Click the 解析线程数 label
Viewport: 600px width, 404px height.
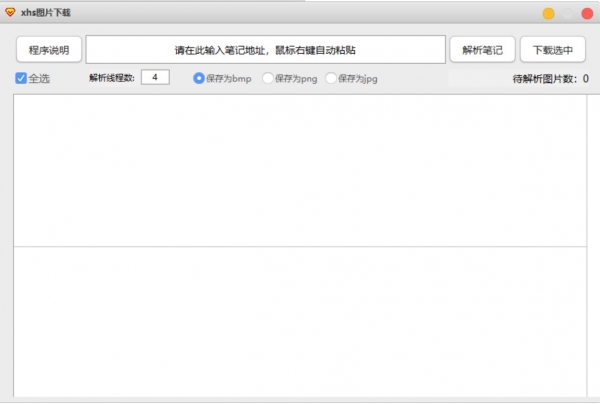112,78
